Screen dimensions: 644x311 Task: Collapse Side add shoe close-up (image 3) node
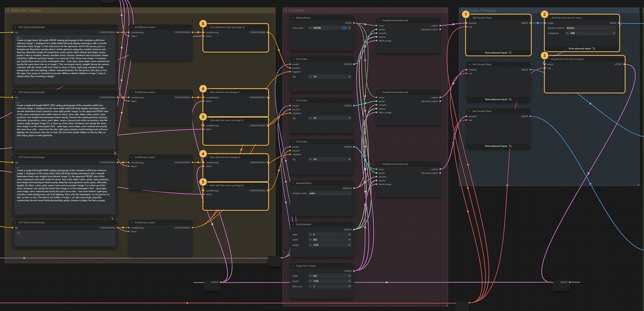[x=207, y=120]
